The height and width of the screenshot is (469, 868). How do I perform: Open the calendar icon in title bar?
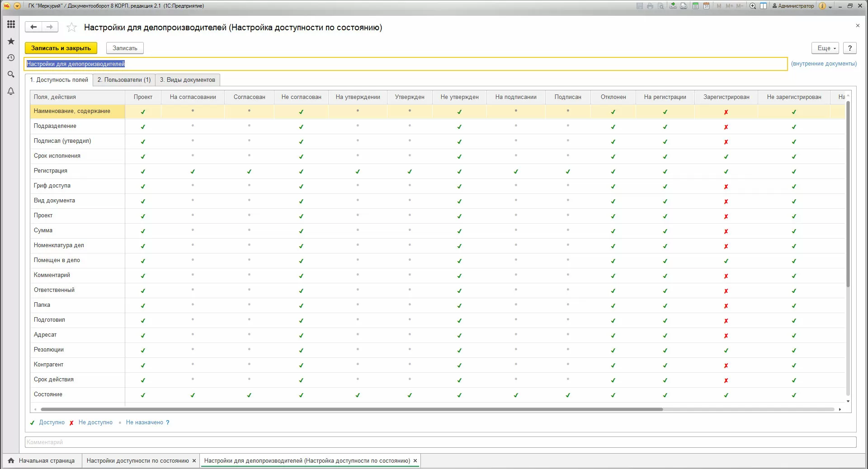(x=706, y=6)
